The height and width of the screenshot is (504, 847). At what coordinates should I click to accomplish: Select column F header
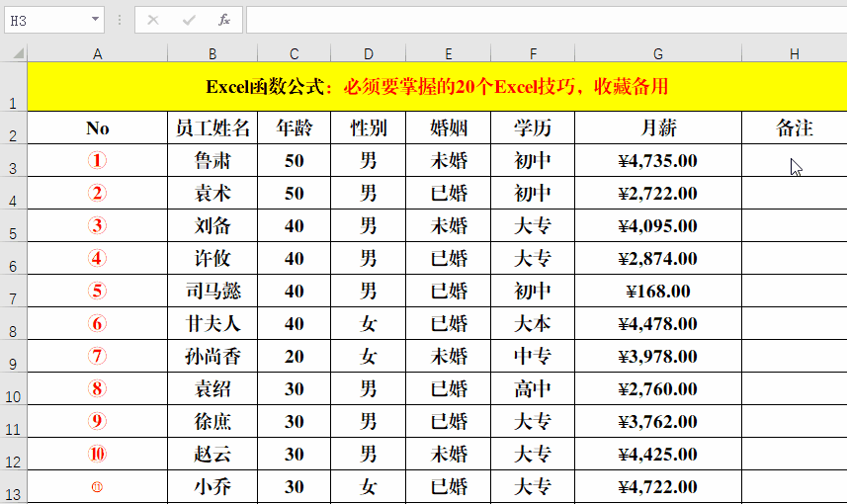533,53
